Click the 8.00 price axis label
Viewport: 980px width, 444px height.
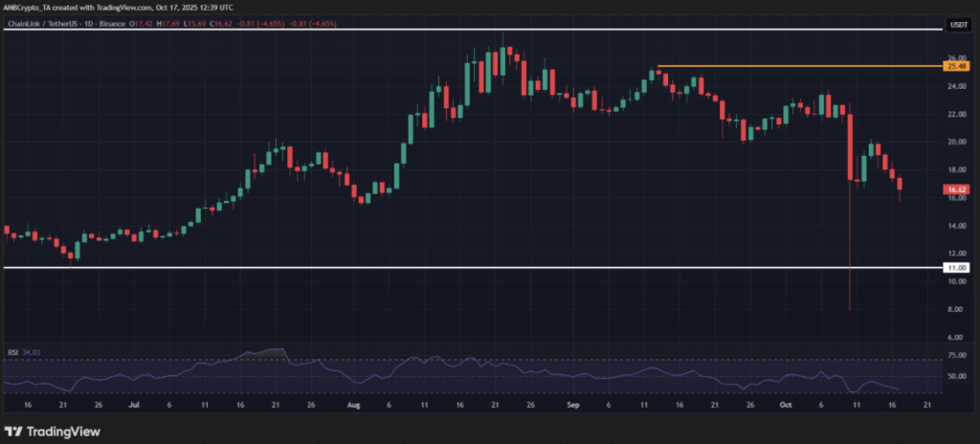point(954,310)
